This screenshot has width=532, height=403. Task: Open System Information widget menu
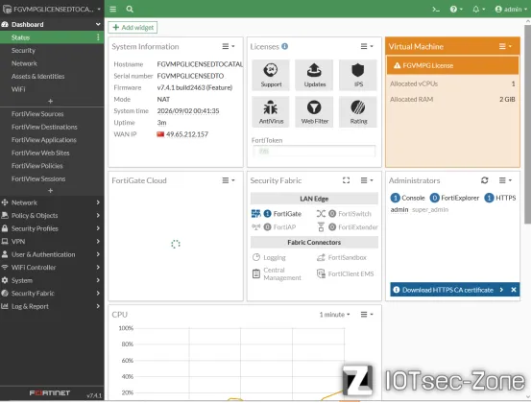(x=228, y=46)
